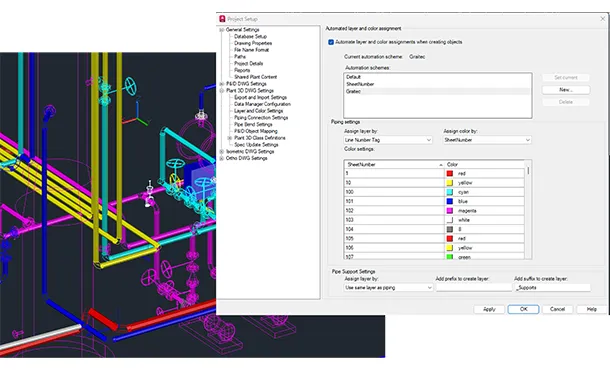Open Piping Connection Settings
The width and height of the screenshot is (610, 370).
click(x=261, y=117)
